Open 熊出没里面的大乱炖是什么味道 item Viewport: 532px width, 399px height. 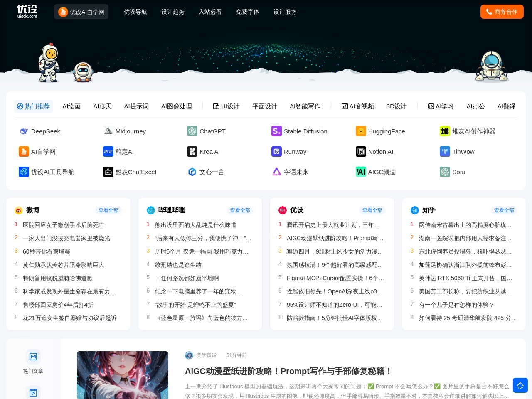click(x=196, y=225)
